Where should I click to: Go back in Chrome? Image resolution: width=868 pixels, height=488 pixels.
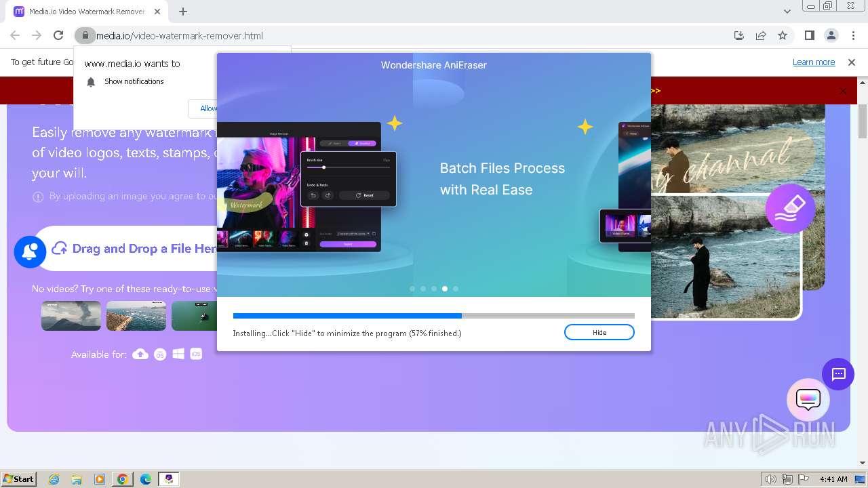point(15,35)
